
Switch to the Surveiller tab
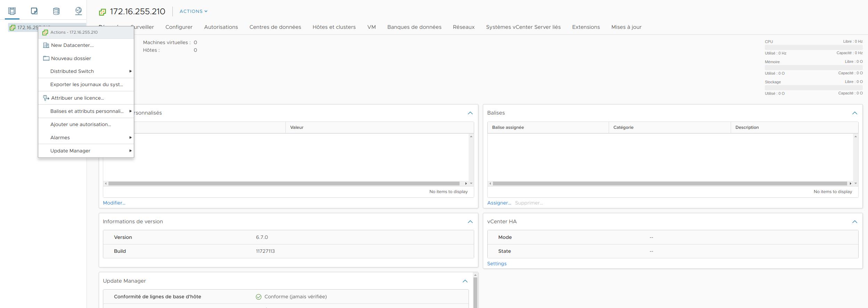(x=142, y=27)
